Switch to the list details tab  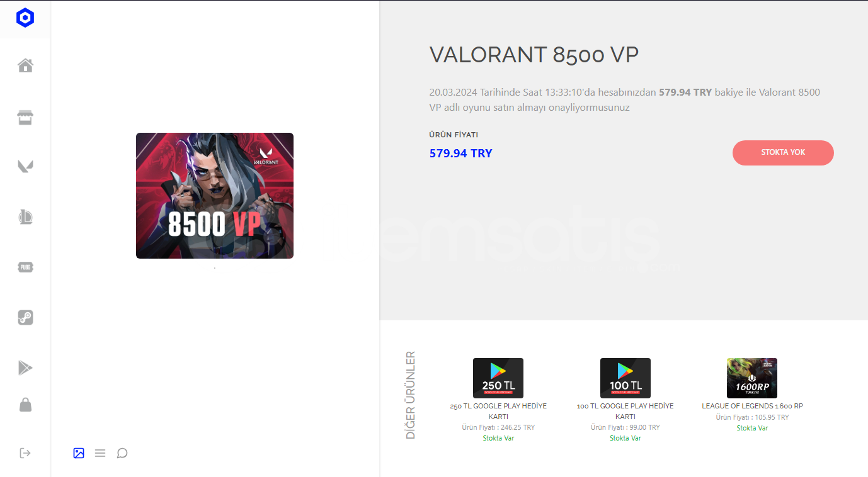tap(100, 453)
